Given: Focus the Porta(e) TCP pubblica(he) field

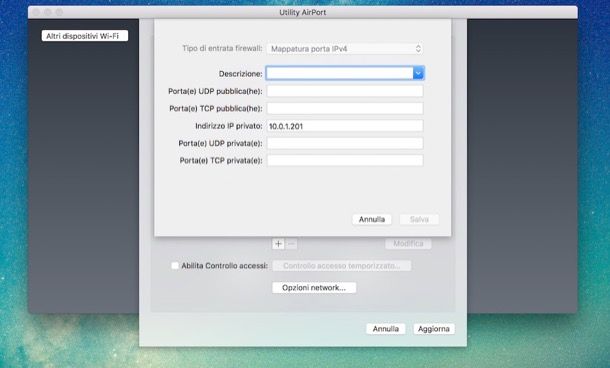Looking at the screenshot, I should coord(345,109).
